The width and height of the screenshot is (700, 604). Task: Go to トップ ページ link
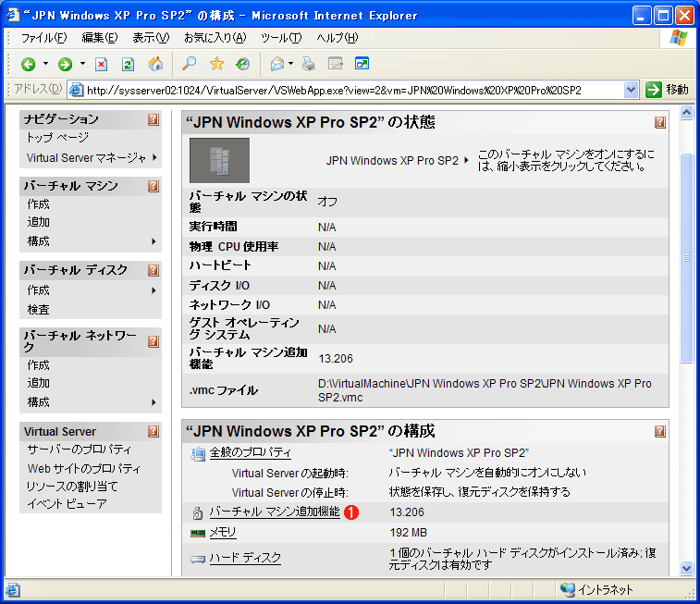[57, 137]
